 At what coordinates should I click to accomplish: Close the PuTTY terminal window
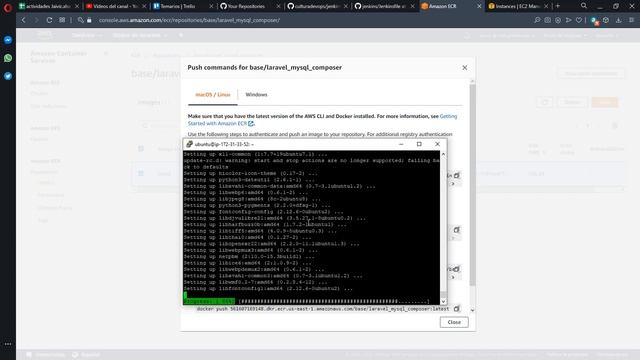click(x=438, y=144)
